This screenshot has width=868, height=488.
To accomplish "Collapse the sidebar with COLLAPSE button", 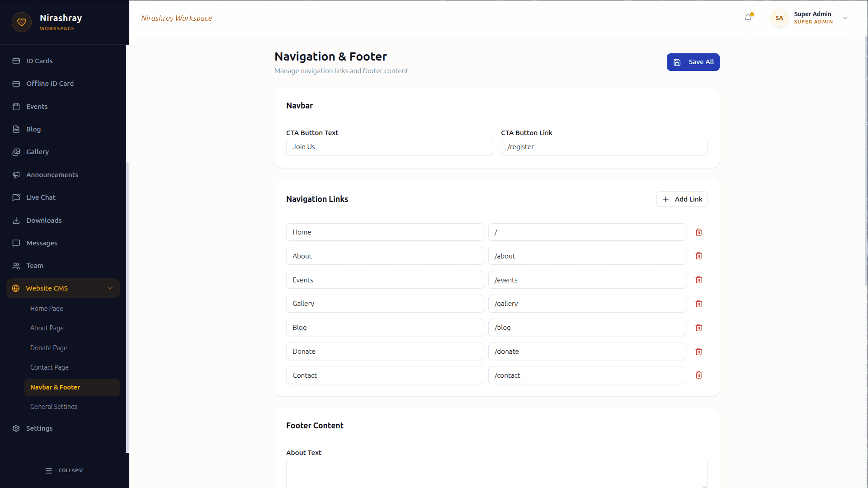I will point(65,470).
